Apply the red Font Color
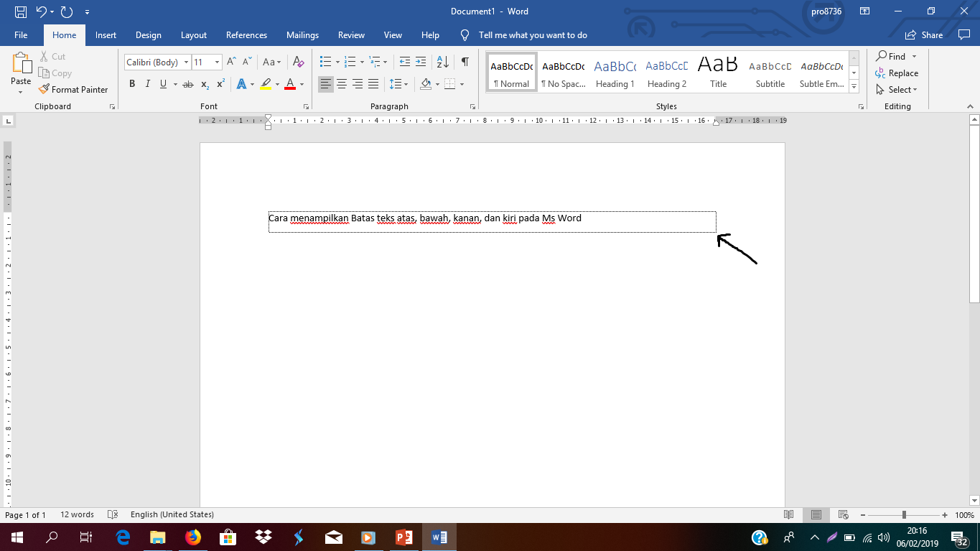Image resolution: width=980 pixels, height=551 pixels. 290,84
